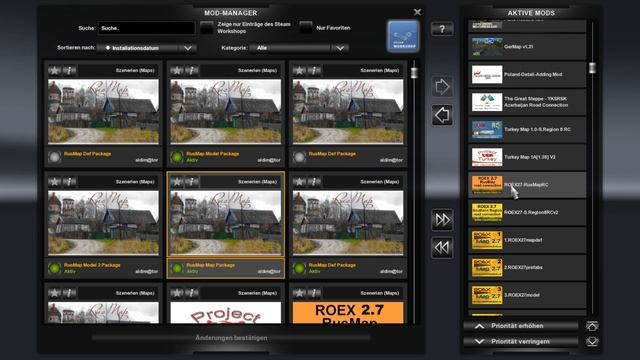Favorite the ROEX 2.7 RusMap card star
The width and height of the screenshot is (640, 360).
tap(299, 293)
